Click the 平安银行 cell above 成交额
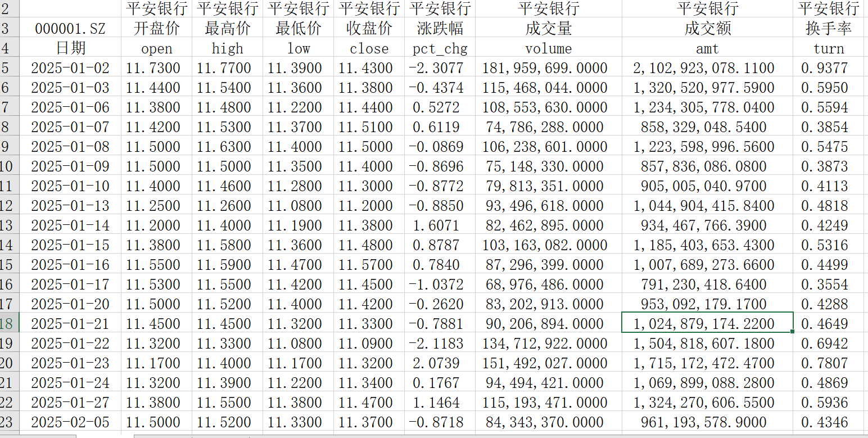This screenshot has height=438, width=868. 707,8
